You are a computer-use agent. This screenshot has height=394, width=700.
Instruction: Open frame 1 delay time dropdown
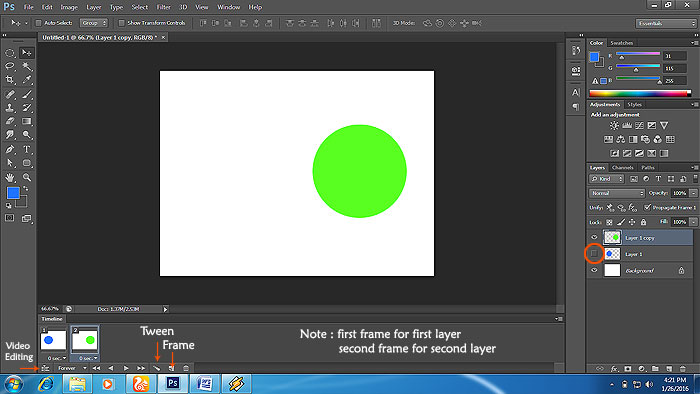(x=56, y=358)
